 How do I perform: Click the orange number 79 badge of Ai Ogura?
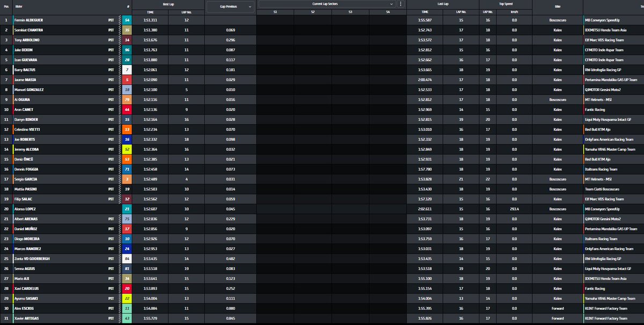tap(127, 99)
